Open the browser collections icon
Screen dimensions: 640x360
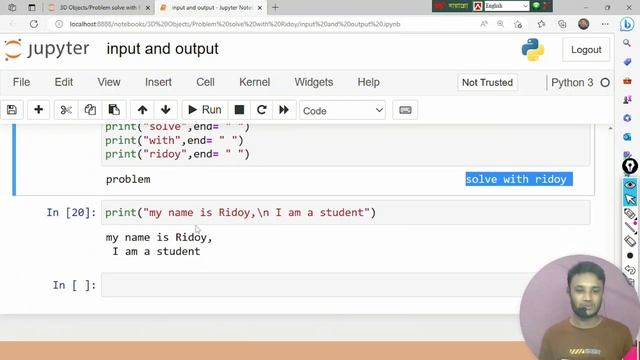pos(562,24)
